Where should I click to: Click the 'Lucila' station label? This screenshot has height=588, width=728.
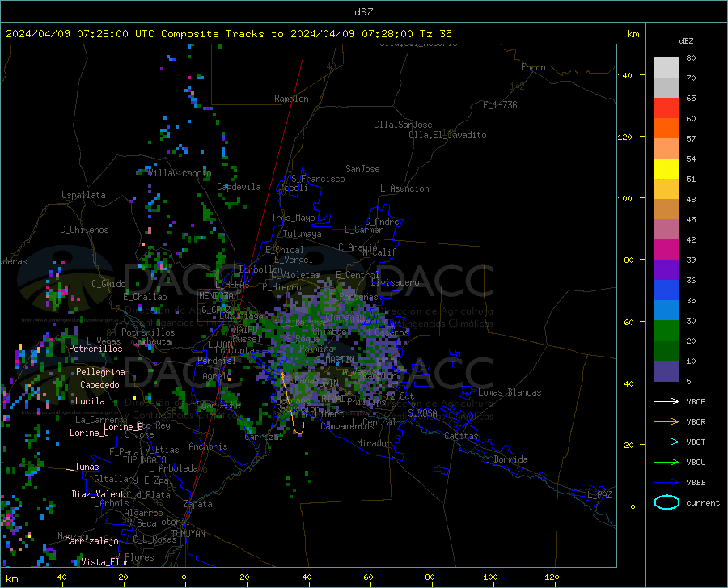(x=90, y=401)
